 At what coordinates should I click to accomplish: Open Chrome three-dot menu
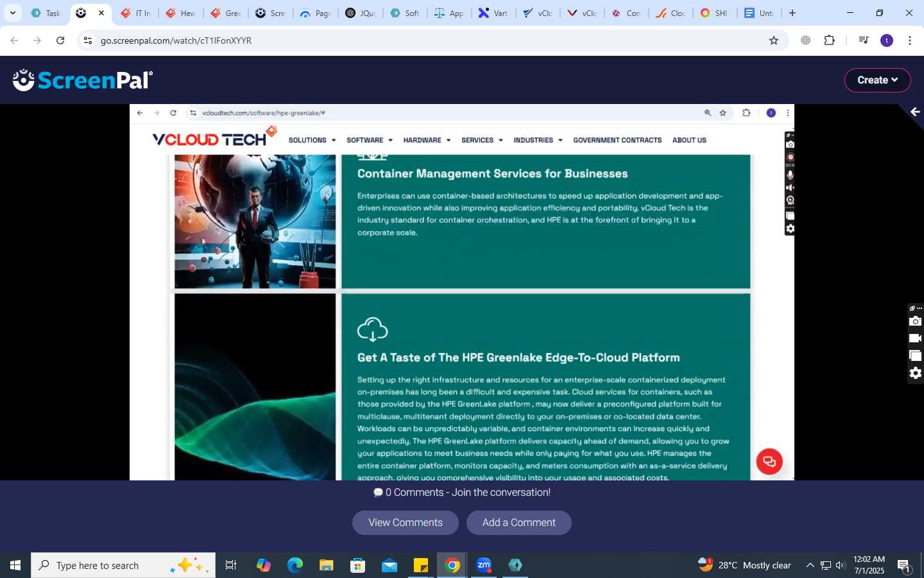[910, 40]
